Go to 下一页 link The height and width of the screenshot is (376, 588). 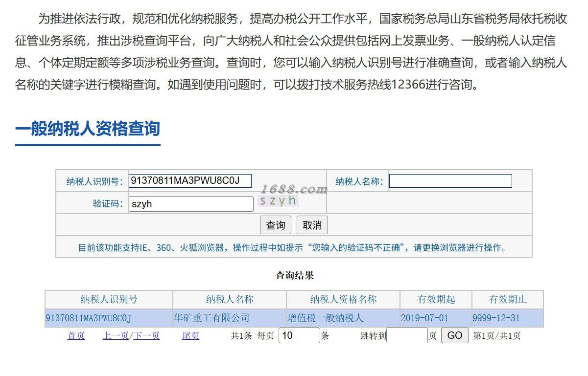[146, 336]
